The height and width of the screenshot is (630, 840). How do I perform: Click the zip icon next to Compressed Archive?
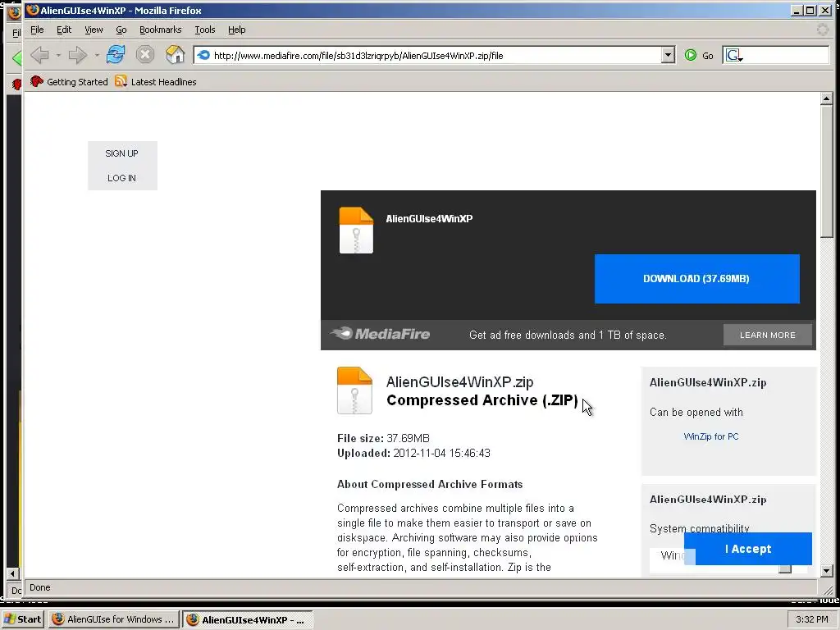[x=354, y=390]
